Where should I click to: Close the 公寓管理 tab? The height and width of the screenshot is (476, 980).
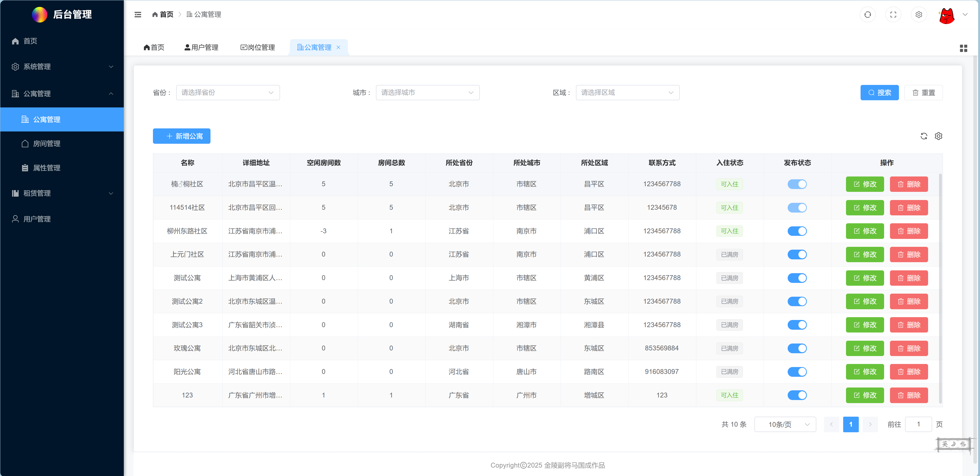click(x=339, y=47)
